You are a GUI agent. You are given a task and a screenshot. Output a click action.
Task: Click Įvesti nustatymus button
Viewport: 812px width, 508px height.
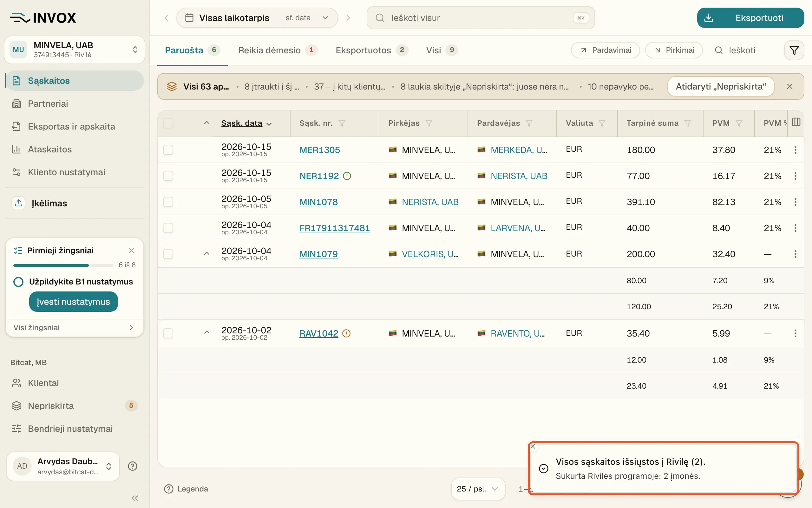[74, 302]
